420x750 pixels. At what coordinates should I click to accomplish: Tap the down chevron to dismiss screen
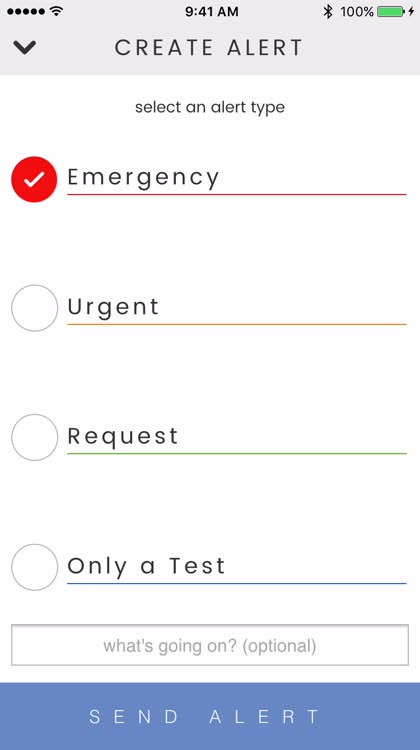tap(25, 47)
